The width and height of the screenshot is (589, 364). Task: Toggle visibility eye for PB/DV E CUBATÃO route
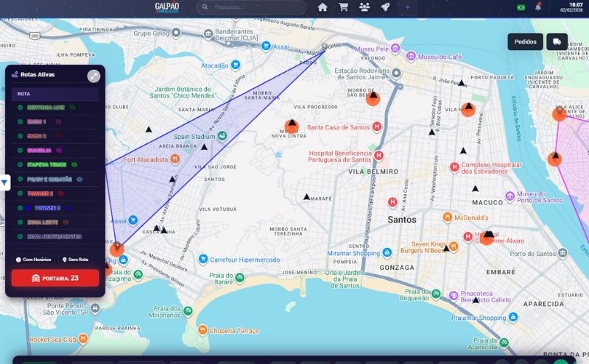[80, 179]
